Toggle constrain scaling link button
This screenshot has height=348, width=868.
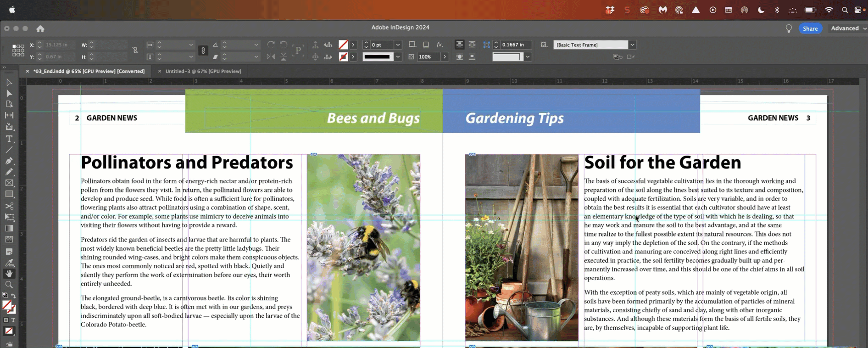click(x=203, y=51)
